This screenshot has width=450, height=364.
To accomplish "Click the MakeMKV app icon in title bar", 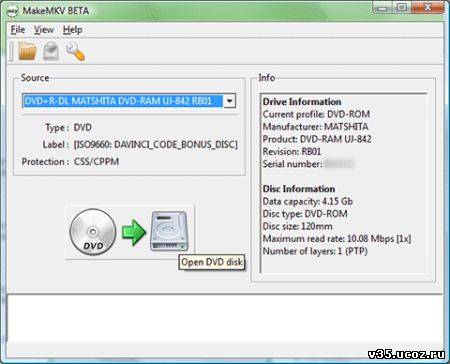I will click(12, 11).
